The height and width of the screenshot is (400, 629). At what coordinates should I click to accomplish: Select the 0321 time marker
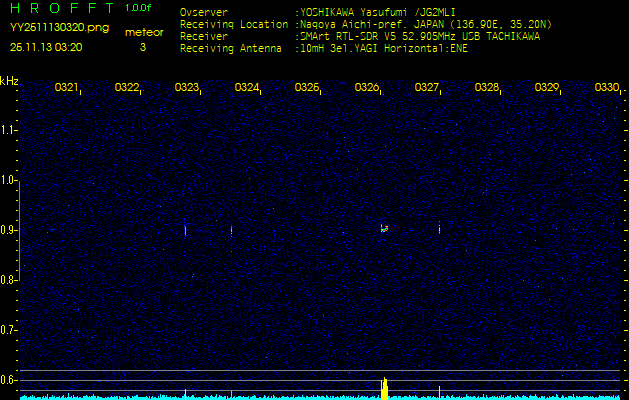point(67,88)
